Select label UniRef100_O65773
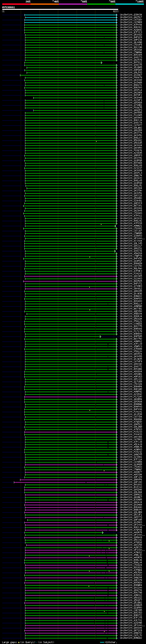 tap(131, 517)
